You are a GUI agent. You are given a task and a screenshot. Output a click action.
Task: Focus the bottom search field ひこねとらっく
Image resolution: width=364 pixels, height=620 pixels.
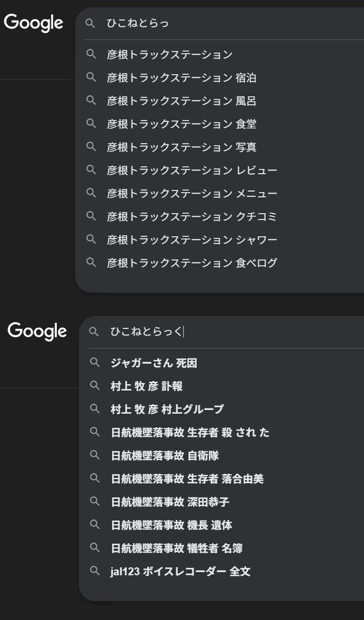(x=221, y=332)
